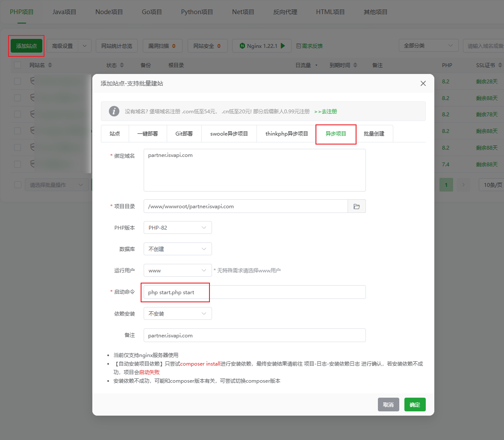Click the green 确定 confirm button
The image size is (504, 440).
[415, 405]
